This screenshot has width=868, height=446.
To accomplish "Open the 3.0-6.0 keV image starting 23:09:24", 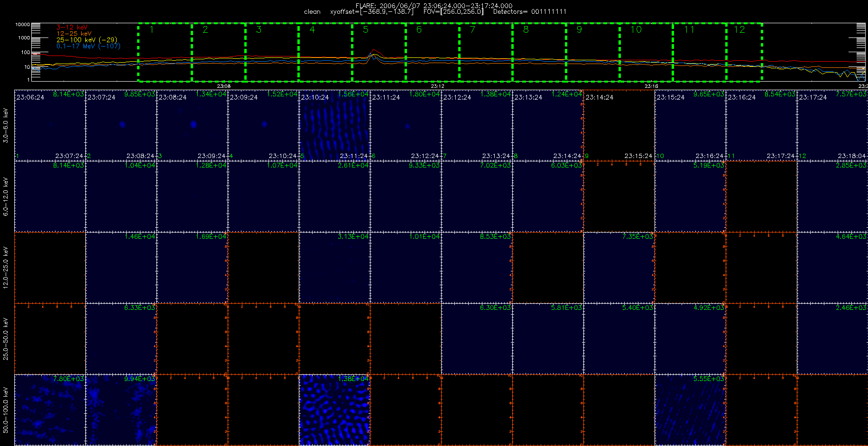I will coord(263,125).
